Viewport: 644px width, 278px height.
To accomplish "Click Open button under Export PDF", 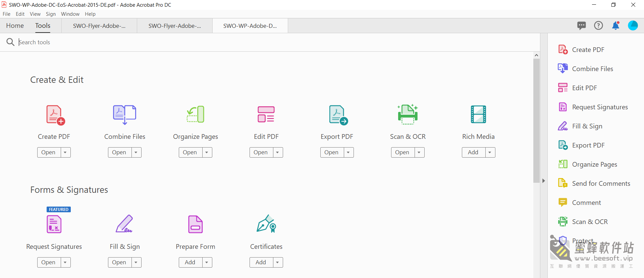I will click(x=332, y=152).
